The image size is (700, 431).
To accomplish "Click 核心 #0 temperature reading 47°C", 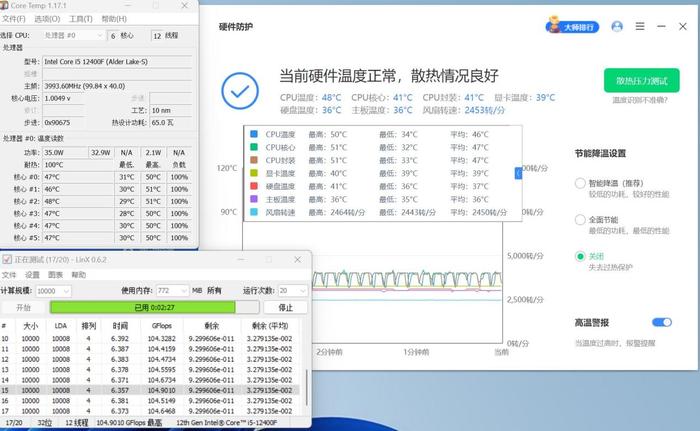I will (x=78, y=177).
